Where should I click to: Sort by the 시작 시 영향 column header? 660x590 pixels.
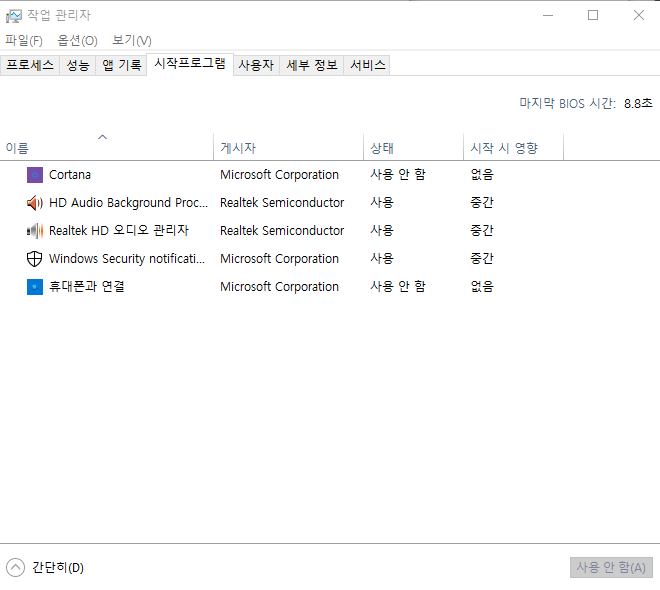pos(513,147)
